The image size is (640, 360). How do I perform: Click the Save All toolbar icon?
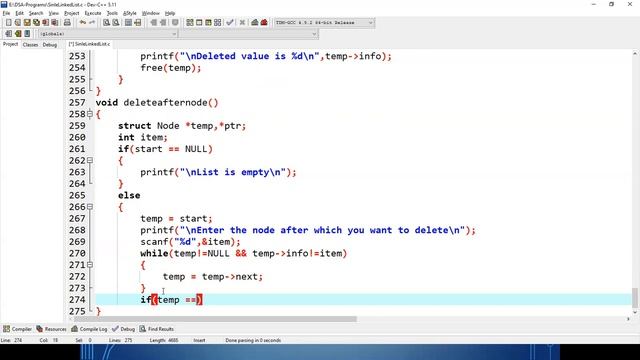tap(36, 22)
